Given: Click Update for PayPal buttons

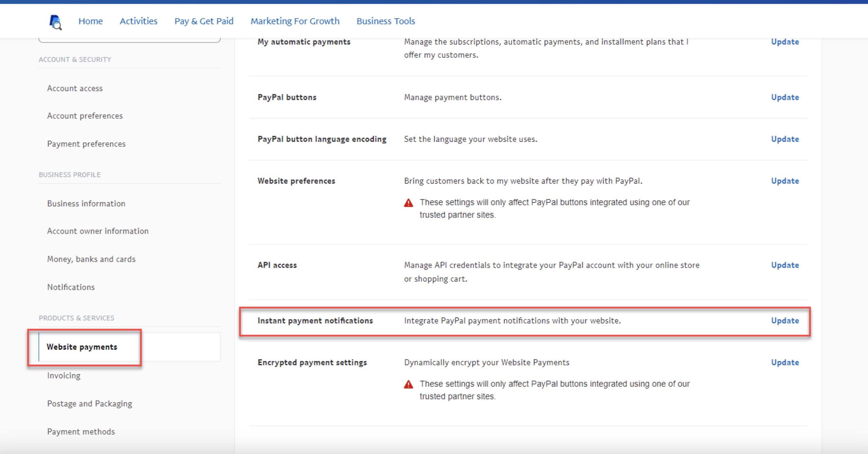Looking at the screenshot, I should click(785, 97).
